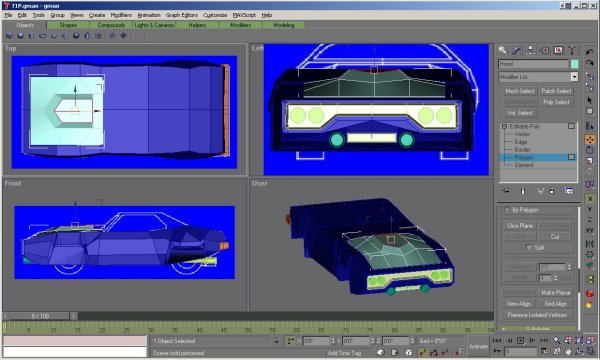Click the Hood object color swatch

574,64
